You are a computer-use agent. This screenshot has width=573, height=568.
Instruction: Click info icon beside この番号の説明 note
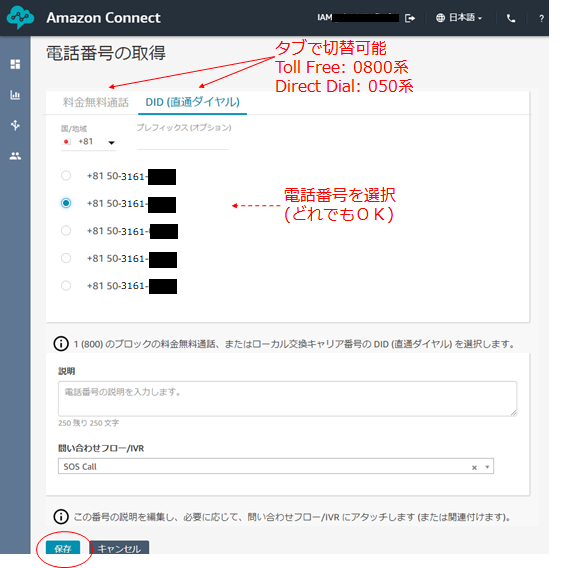tap(61, 516)
